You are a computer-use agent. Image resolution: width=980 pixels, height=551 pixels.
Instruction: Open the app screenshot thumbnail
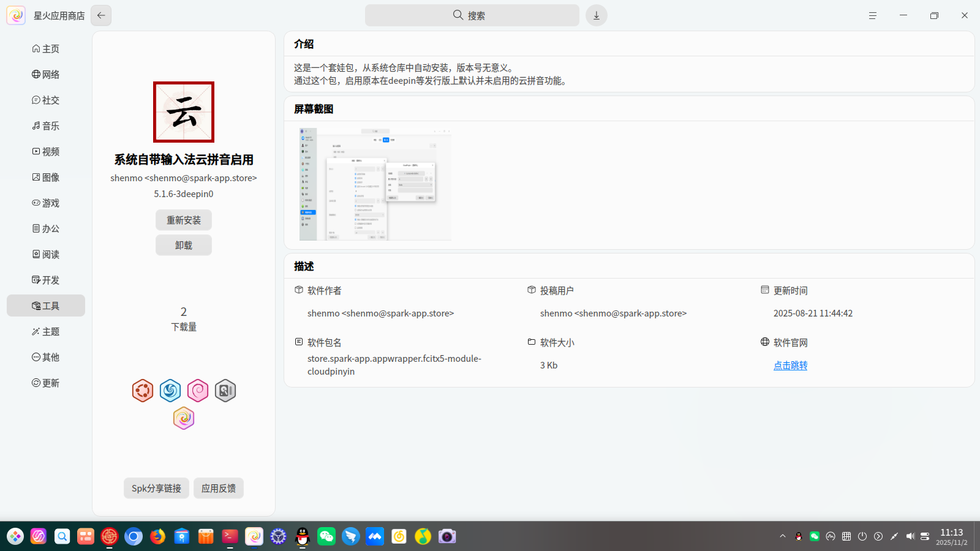(375, 184)
